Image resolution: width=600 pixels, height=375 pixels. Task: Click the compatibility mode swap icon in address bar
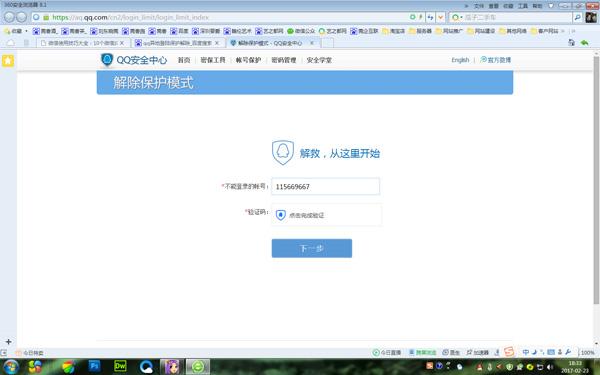(430, 17)
